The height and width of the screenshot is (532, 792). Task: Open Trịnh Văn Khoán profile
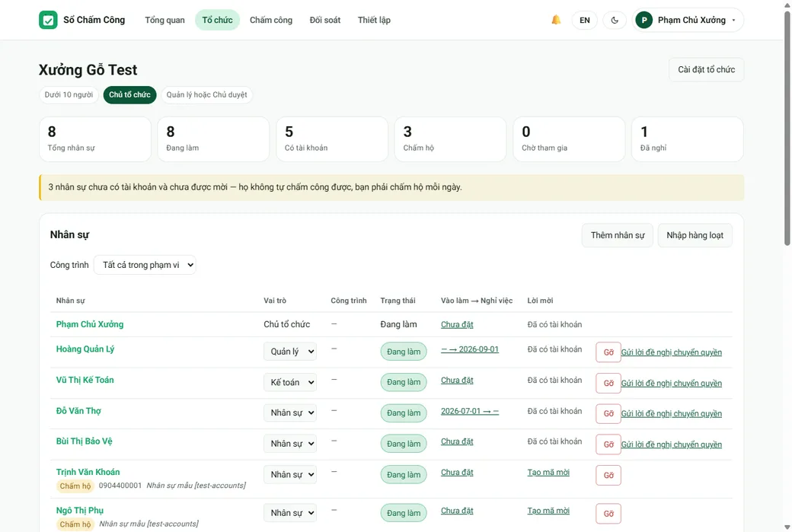click(x=88, y=472)
